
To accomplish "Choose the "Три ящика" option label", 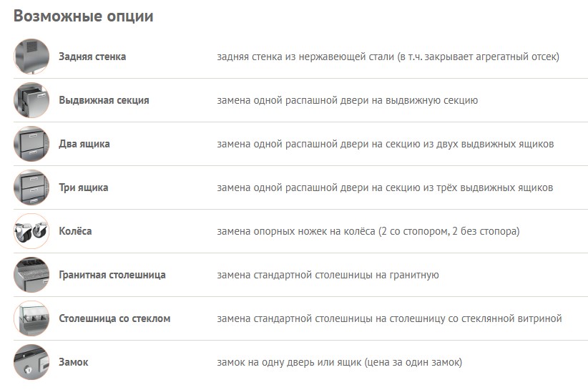I will coord(84,187).
